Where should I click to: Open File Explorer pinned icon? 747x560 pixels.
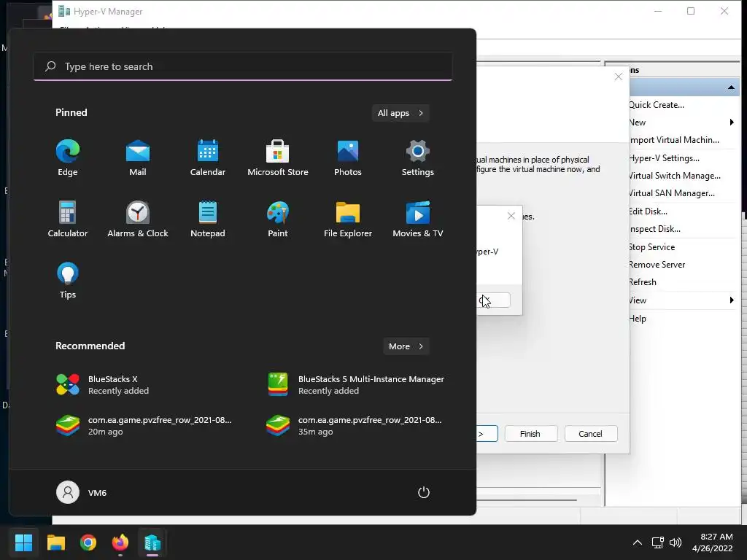348,219
